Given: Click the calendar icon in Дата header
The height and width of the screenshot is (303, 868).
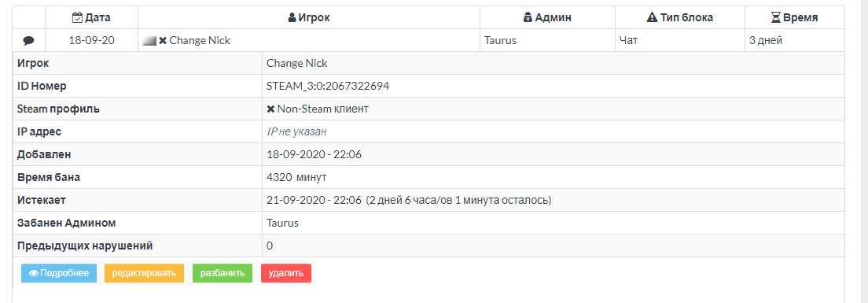Looking at the screenshot, I should 78,18.
